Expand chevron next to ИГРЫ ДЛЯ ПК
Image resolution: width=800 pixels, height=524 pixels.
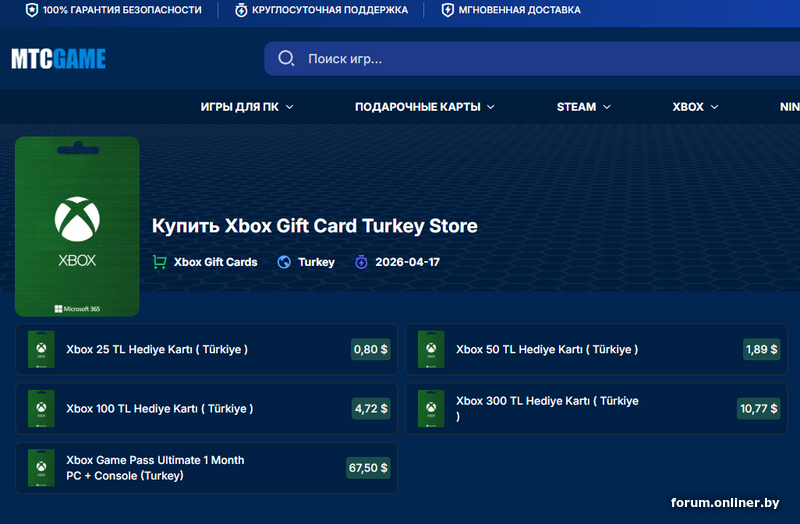pyautogui.click(x=289, y=107)
